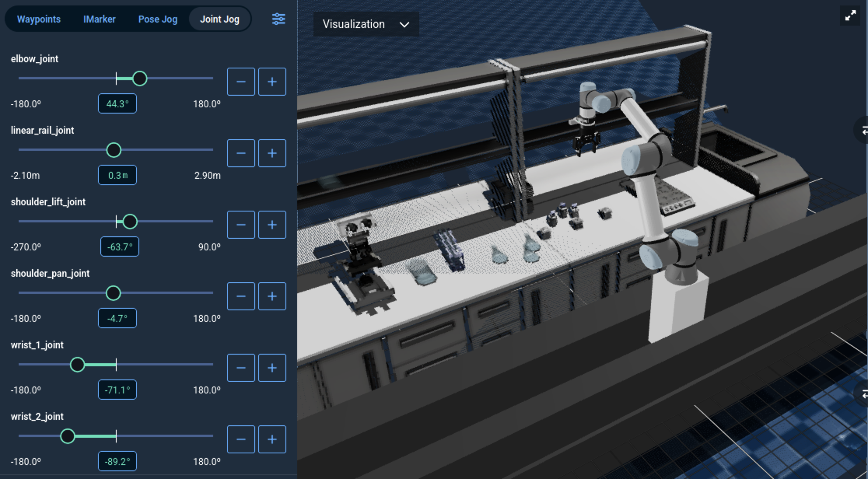The width and height of the screenshot is (868, 479).
Task: Increase wrist_2_joint with the plus button
Action: pos(272,439)
